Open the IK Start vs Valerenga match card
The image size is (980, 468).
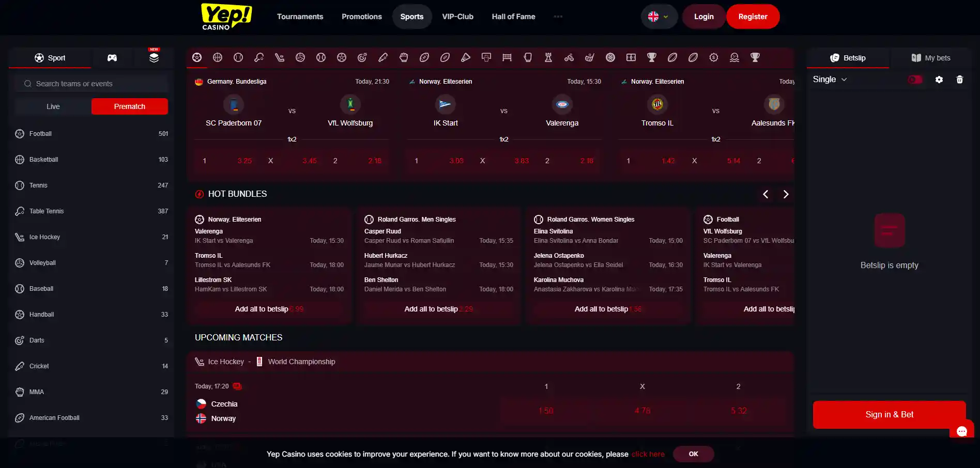(x=504, y=126)
